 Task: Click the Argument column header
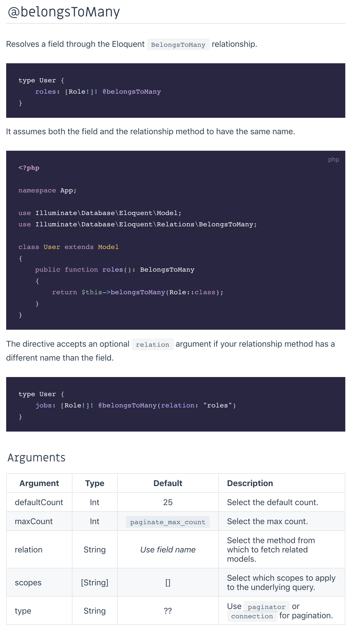tap(39, 483)
